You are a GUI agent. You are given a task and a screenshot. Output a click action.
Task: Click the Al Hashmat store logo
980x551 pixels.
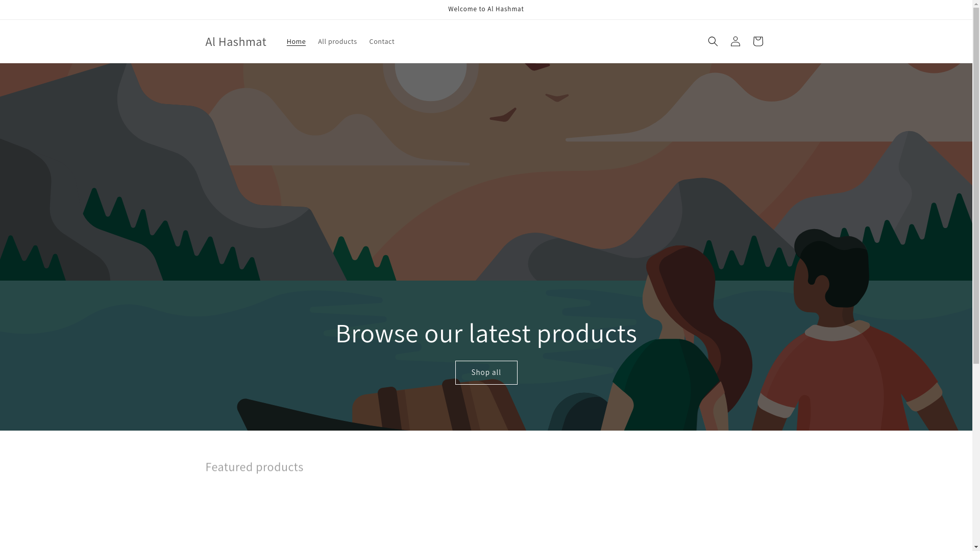point(235,41)
